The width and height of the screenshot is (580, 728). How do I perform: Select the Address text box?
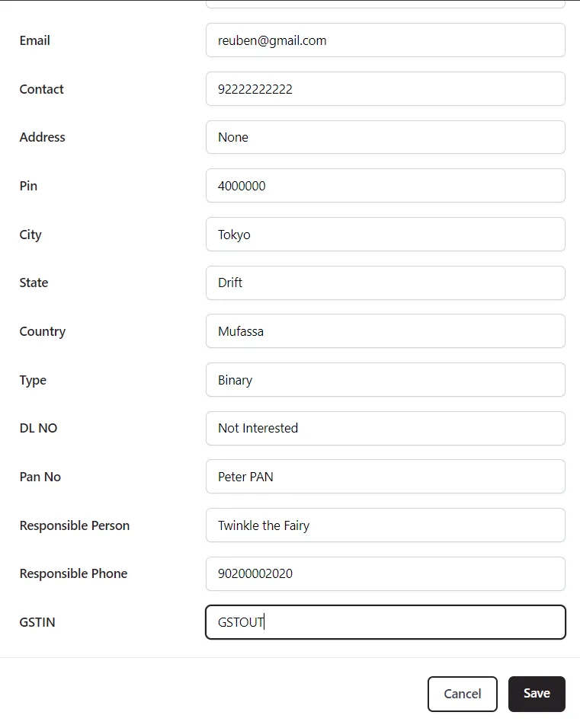pos(385,137)
